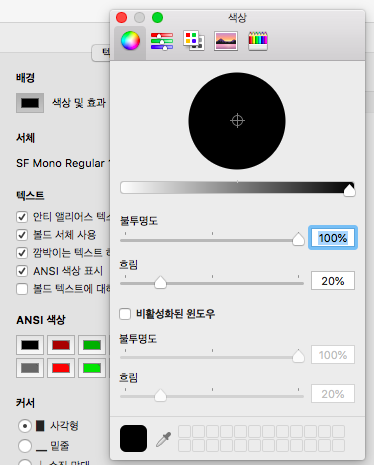Open the ANSI black color well

click(30, 345)
